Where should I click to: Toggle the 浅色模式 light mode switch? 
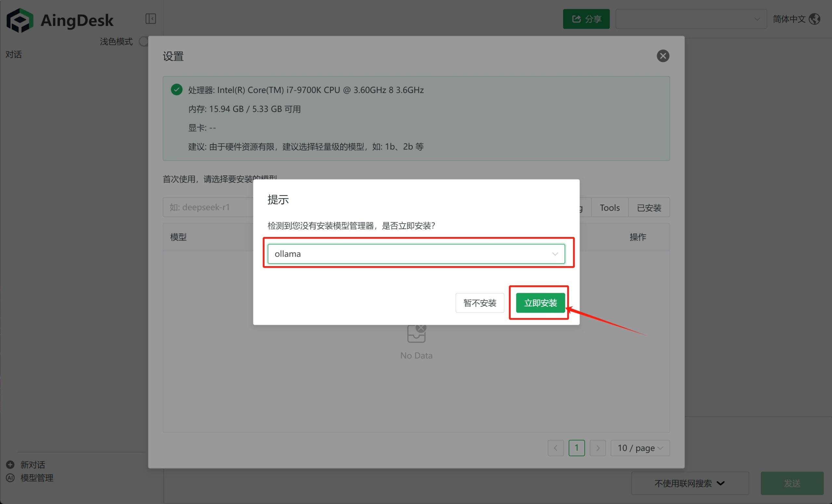click(x=144, y=42)
